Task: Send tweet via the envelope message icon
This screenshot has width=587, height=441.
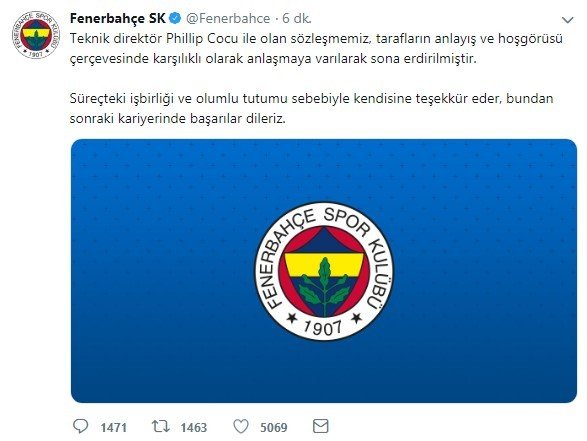Action: pyautogui.click(x=321, y=426)
